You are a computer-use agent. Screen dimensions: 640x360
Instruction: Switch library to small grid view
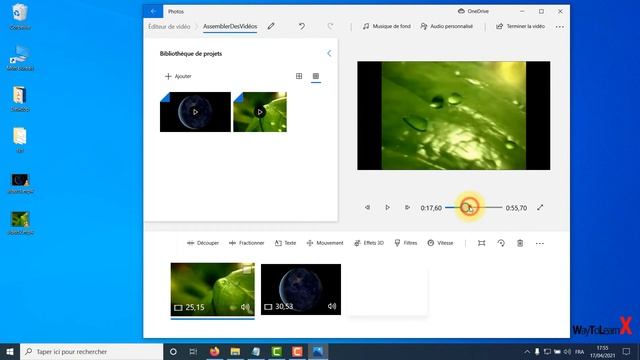pos(316,76)
